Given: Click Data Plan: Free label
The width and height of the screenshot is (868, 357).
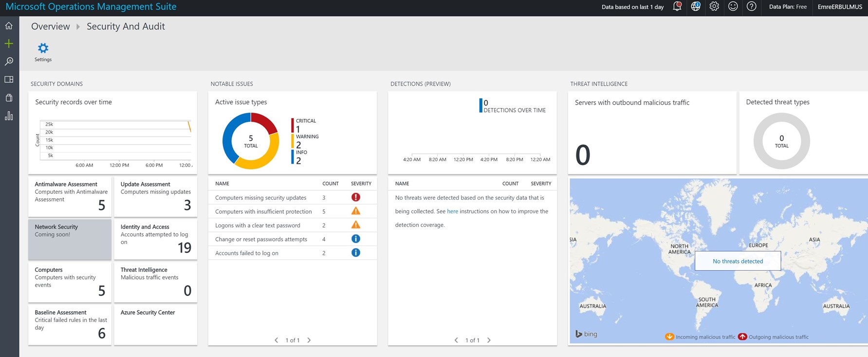Looking at the screenshot, I should 788,7.
